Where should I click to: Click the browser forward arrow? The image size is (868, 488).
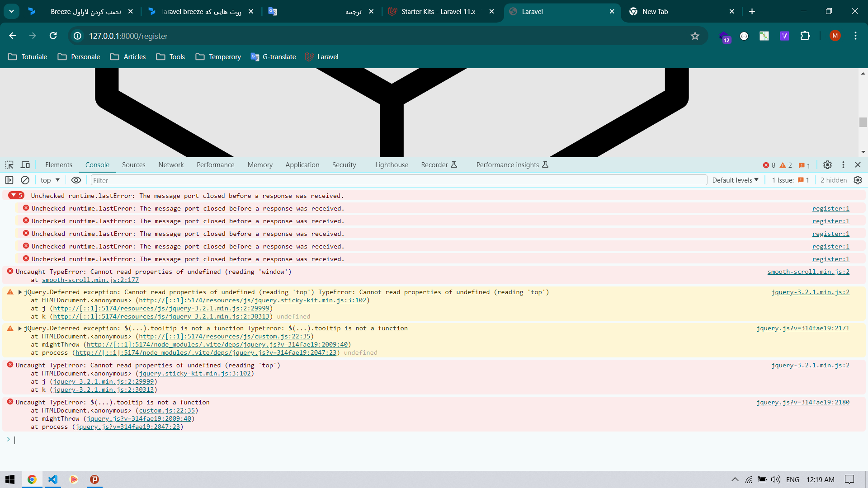click(x=33, y=36)
